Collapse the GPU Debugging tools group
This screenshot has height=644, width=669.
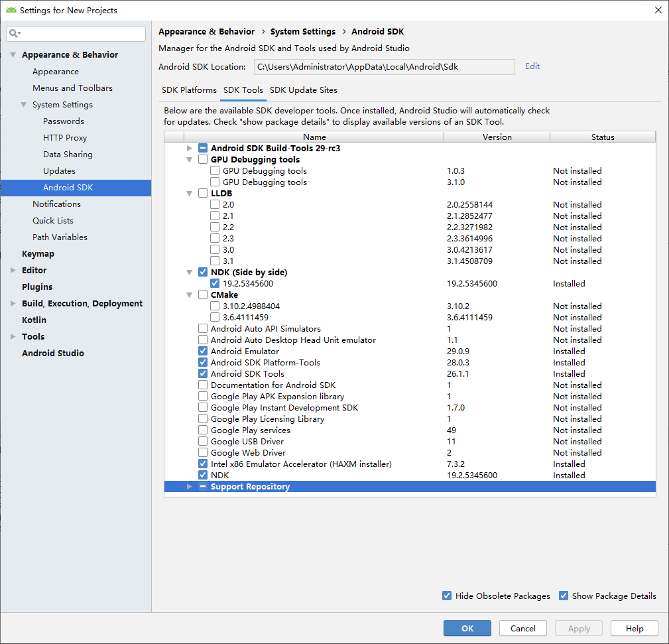(190, 160)
